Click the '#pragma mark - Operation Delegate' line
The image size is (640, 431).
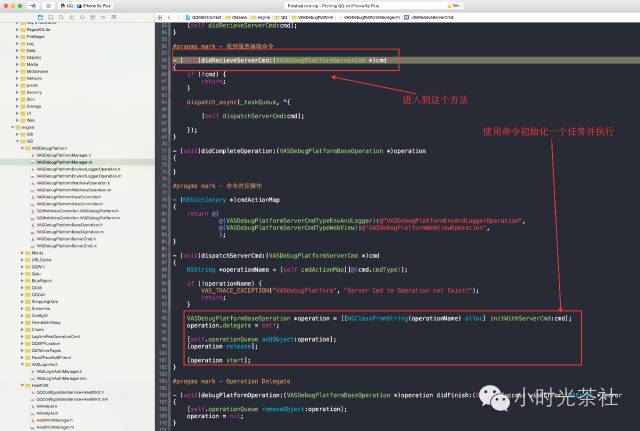click(x=231, y=381)
